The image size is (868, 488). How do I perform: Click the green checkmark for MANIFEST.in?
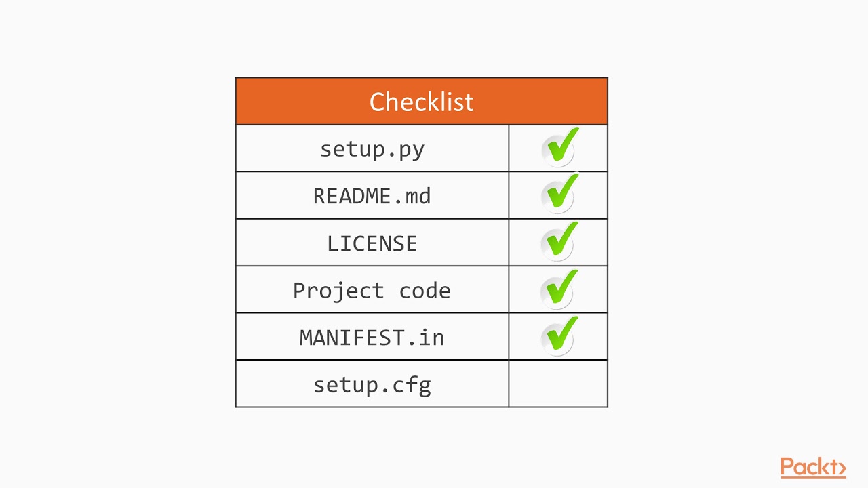pyautogui.click(x=559, y=337)
